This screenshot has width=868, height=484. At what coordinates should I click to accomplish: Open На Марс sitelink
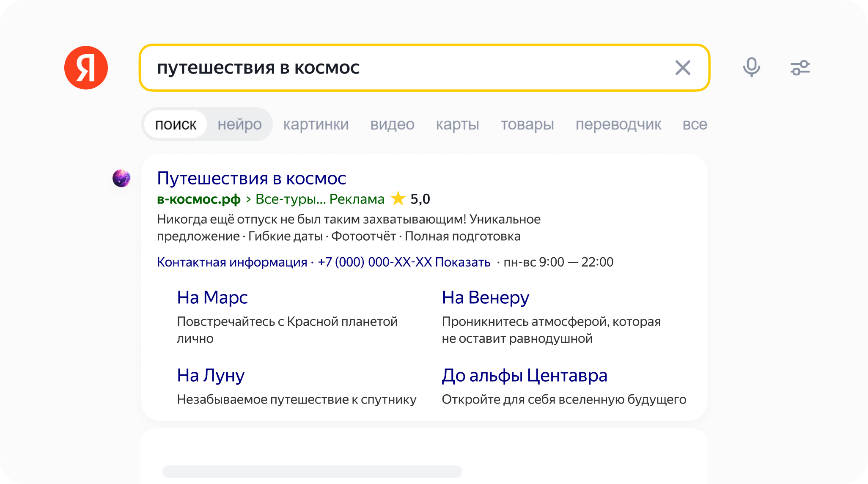(x=212, y=297)
